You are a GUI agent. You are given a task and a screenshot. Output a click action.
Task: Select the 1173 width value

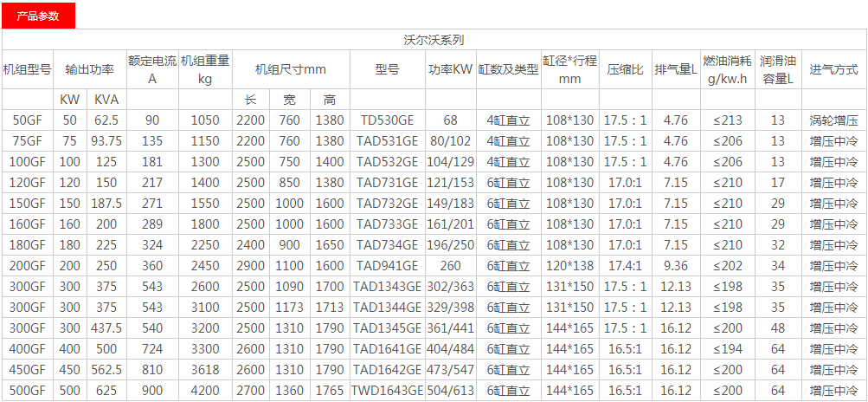point(290,308)
